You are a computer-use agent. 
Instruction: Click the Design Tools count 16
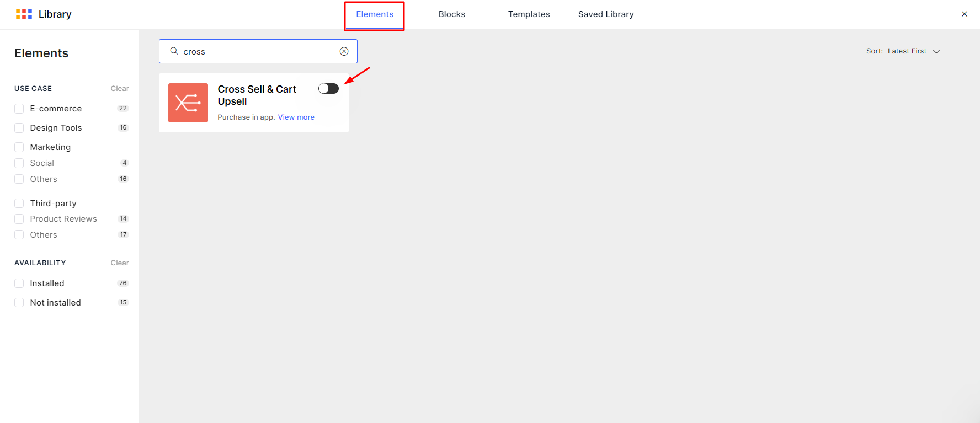(x=123, y=127)
